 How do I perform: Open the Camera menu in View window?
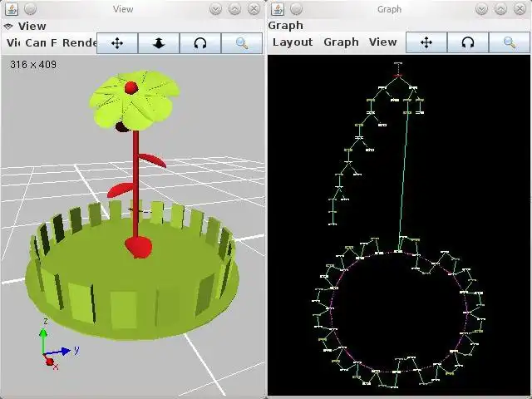pos(35,42)
